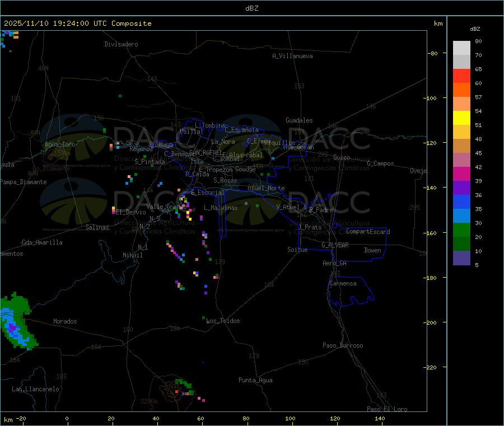Click the Salinas map label
This screenshot has width=504, height=426.
point(97,227)
